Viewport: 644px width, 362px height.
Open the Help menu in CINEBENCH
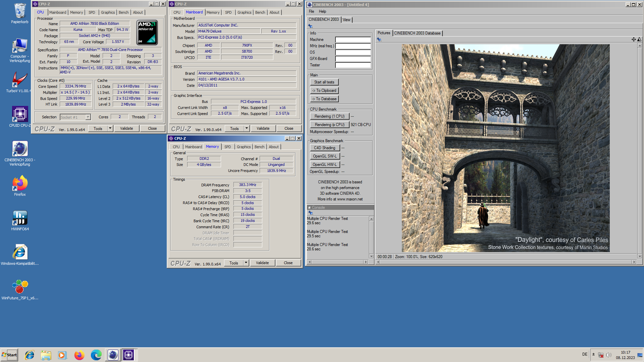pos(323,11)
